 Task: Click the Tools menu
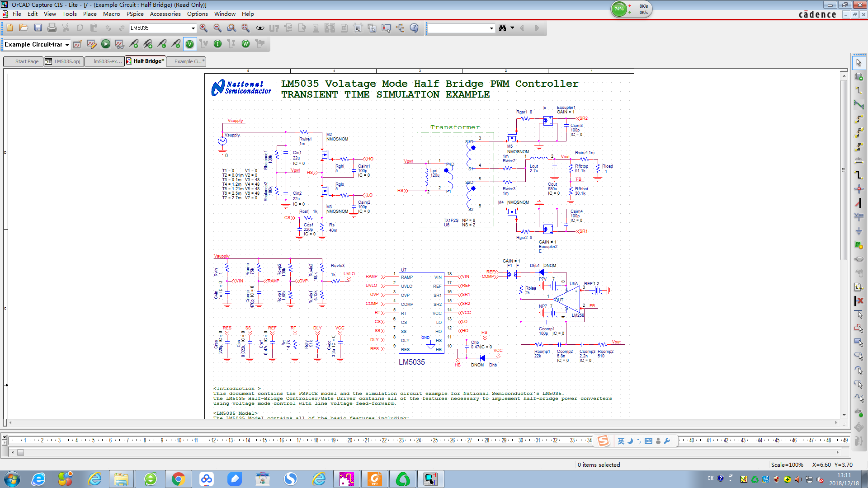[69, 14]
